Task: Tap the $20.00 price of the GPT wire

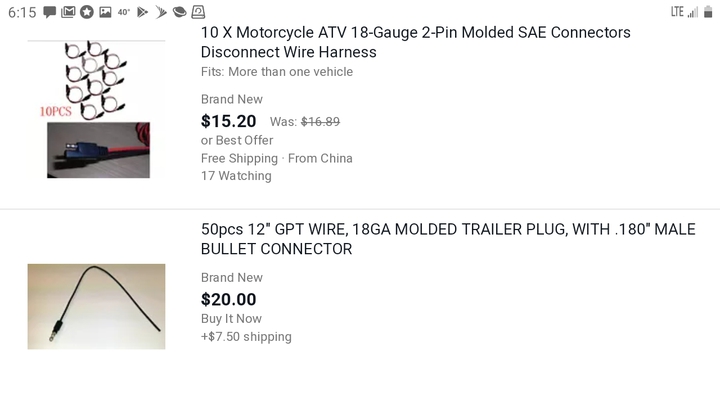Action: (228, 299)
